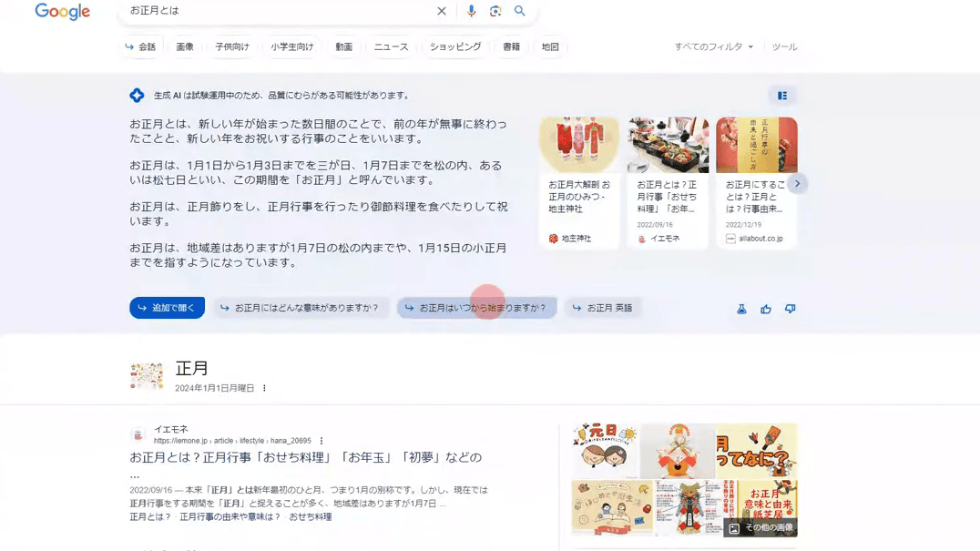Open more options for イエモネ result

click(x=322, y=441)
